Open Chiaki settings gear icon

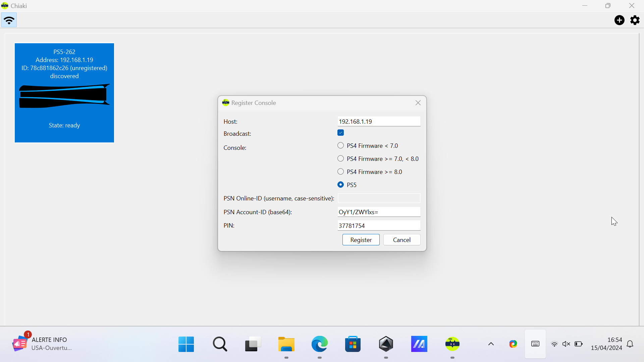pos(635,20)
